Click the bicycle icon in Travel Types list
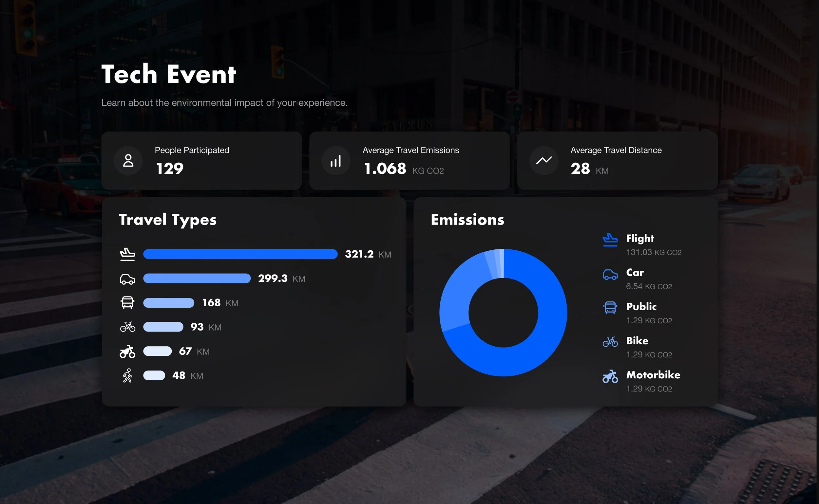 click(127, 327)
